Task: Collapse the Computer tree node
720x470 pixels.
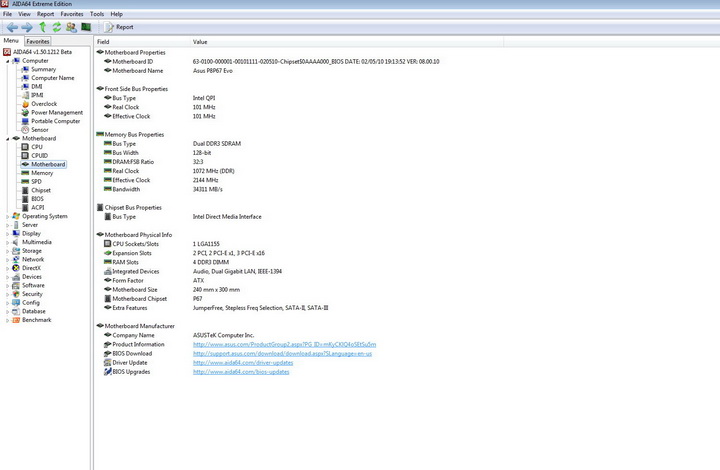Action: pyautogui.click(x=7, y=61)
